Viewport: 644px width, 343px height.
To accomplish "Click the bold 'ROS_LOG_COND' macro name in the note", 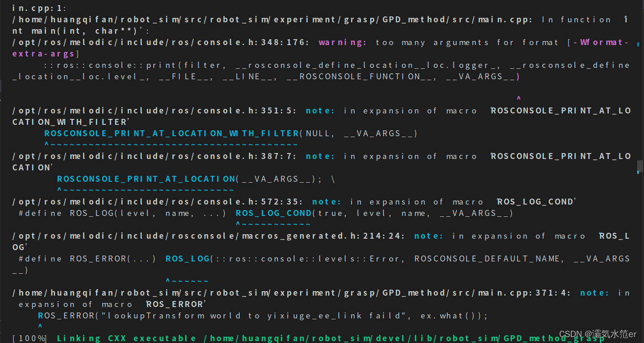I will coord(535,202).
